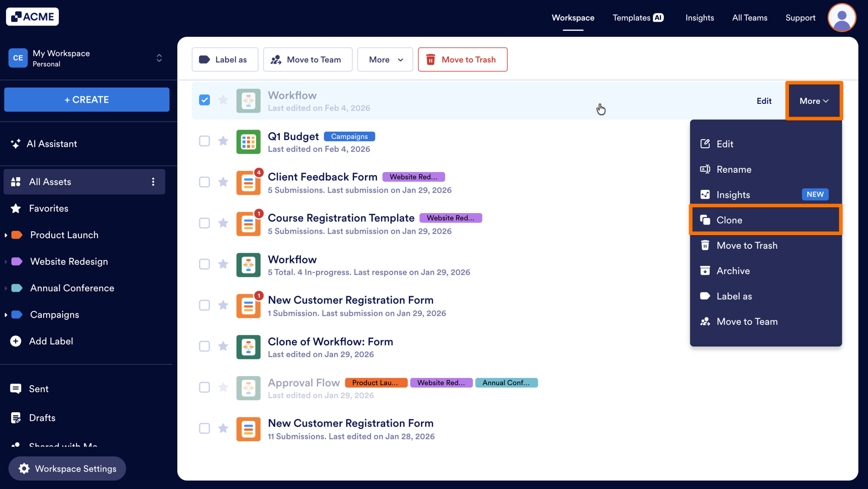Click the Q1 Budget spreadsheet icon

[248, 142]
